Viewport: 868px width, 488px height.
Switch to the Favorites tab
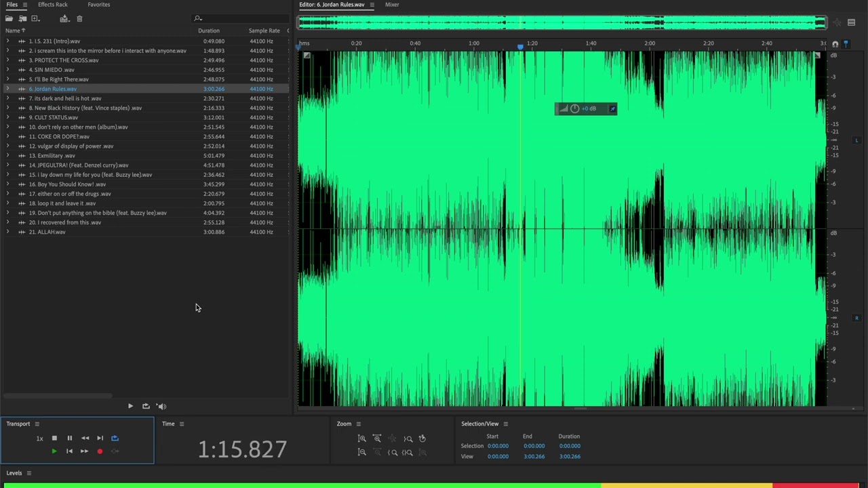coord(99,5)
